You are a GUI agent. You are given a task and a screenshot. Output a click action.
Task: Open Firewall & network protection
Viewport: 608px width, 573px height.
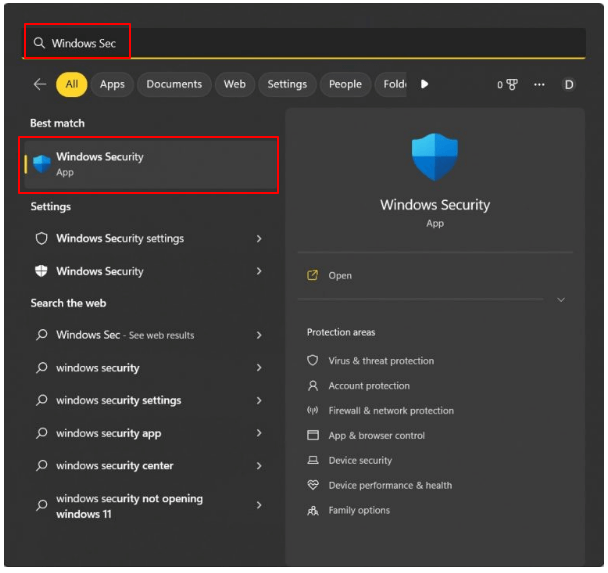[391, 411]
